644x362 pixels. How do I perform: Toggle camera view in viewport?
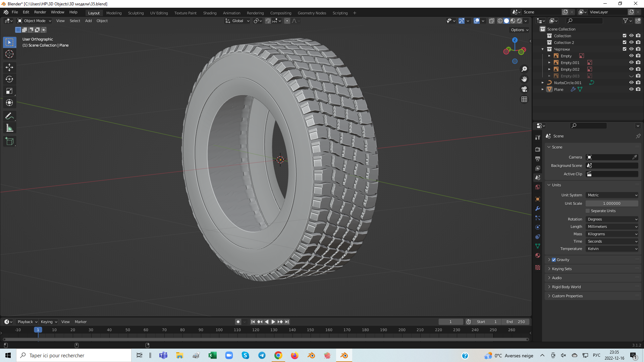pyautogui.click(x=524, y=89)
